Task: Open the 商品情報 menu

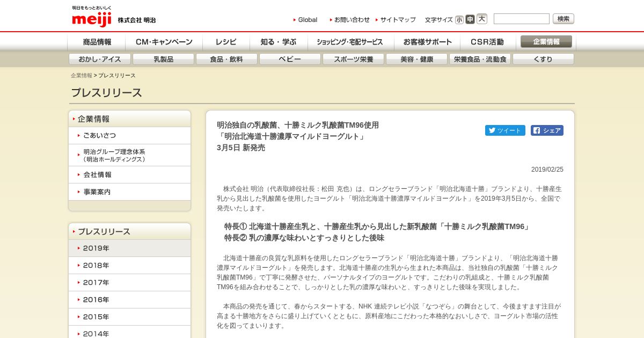Action: click(x=97, y=42)
